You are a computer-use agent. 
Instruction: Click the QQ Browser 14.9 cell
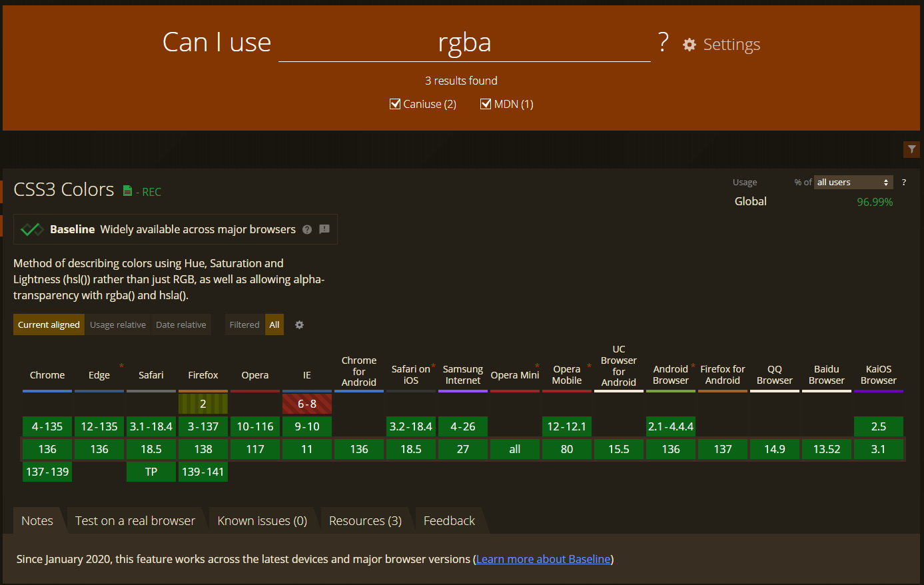click(x=775, y=449)
